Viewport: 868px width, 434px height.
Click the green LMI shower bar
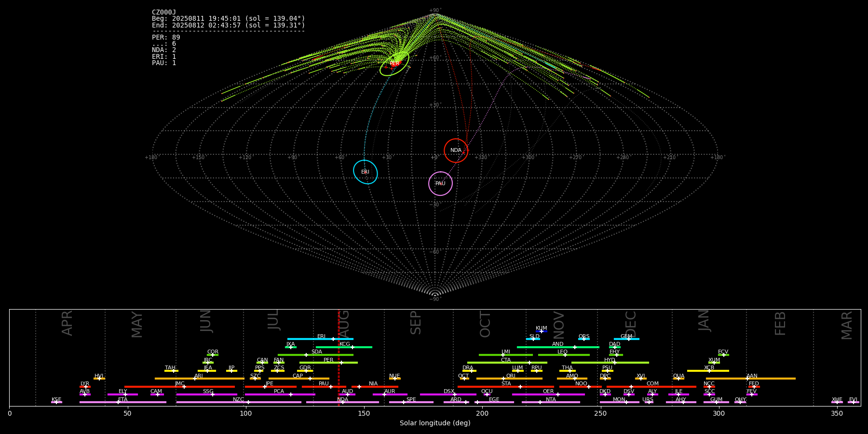pyautogui.click(x=506, y=355)
